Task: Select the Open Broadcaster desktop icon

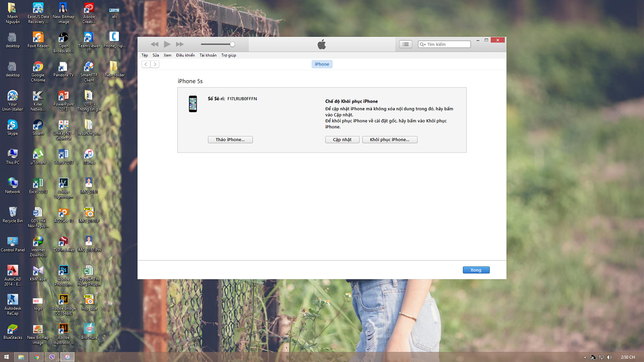Action: (x=64, y=42)
